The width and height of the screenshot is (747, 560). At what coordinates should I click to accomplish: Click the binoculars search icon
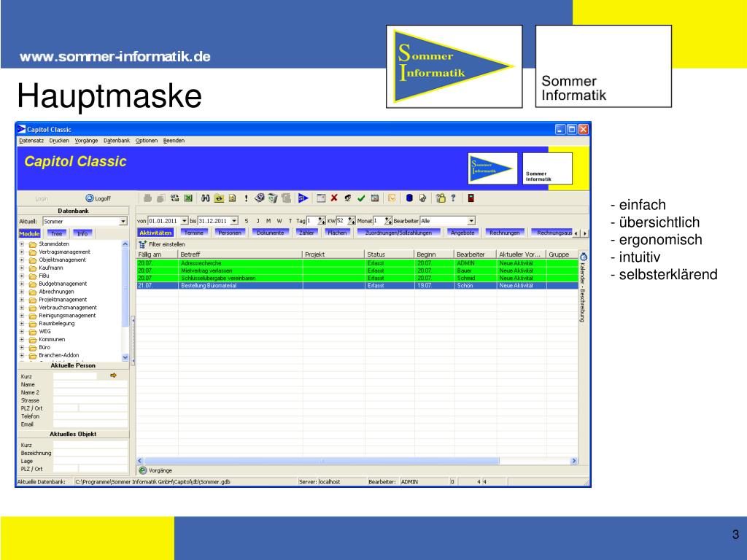coord(205,198)
